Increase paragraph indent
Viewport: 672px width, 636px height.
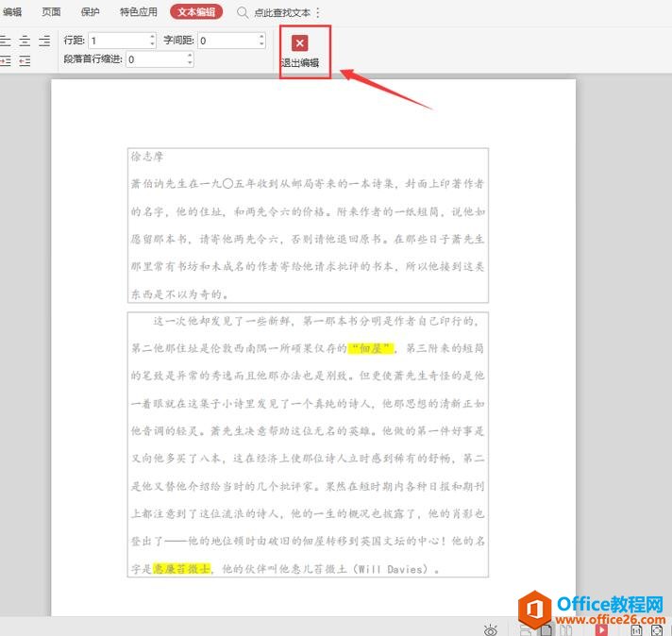point(5,60)
